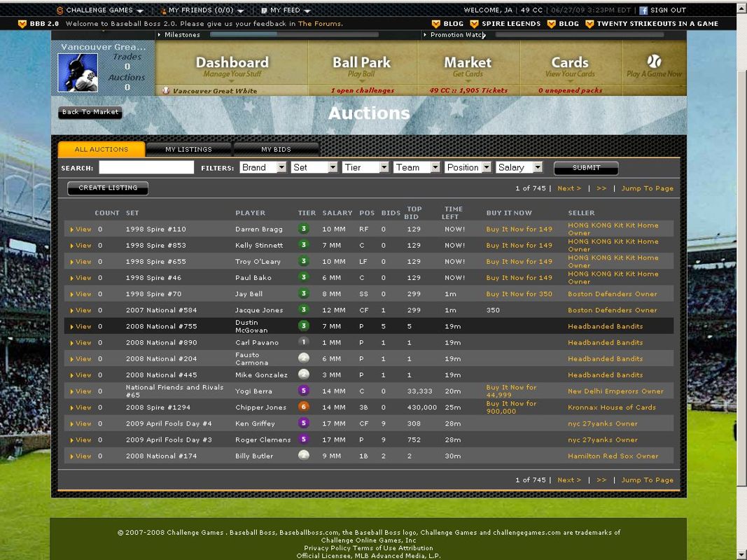Click the green tier 3 badge for Darren Bragg
This screenshot has height=560, width=747.
coord(303,229)
